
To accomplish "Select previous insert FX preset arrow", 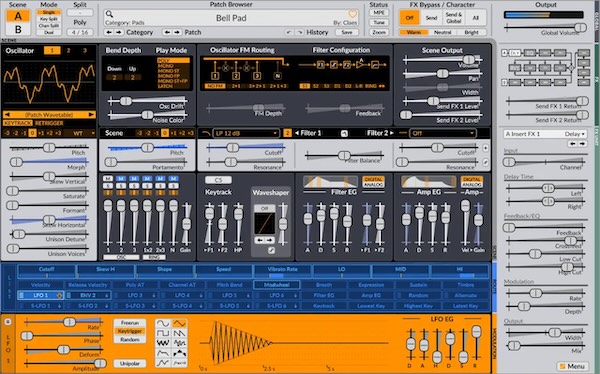I will pyautogui.click(x=573, y=144).
